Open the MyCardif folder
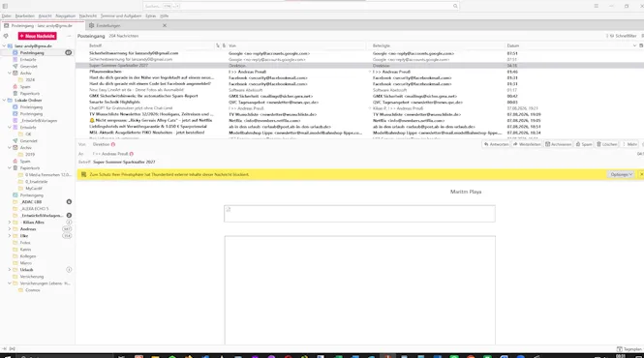This screenshot has height=358, width=644. 34,189
